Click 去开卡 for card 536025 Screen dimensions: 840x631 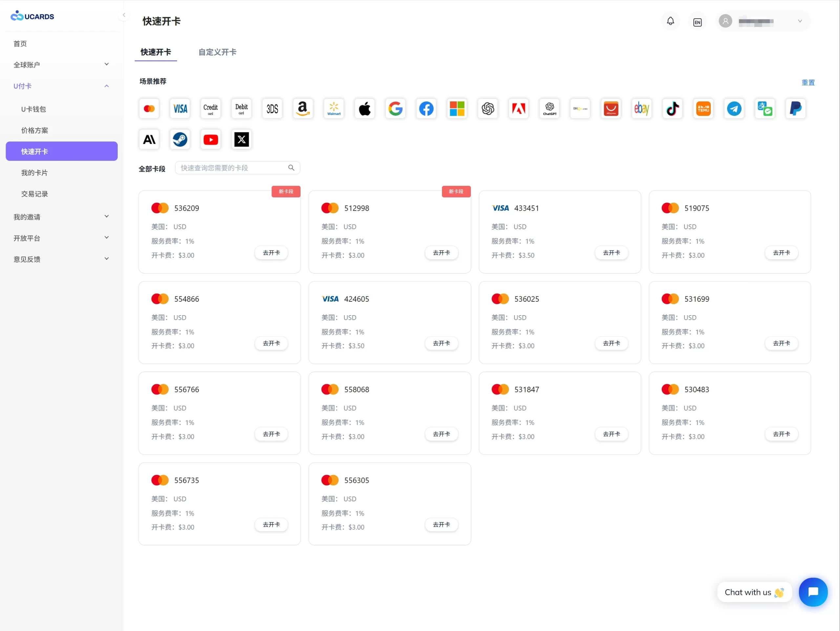pyautogui.click(x=611, y=343)
